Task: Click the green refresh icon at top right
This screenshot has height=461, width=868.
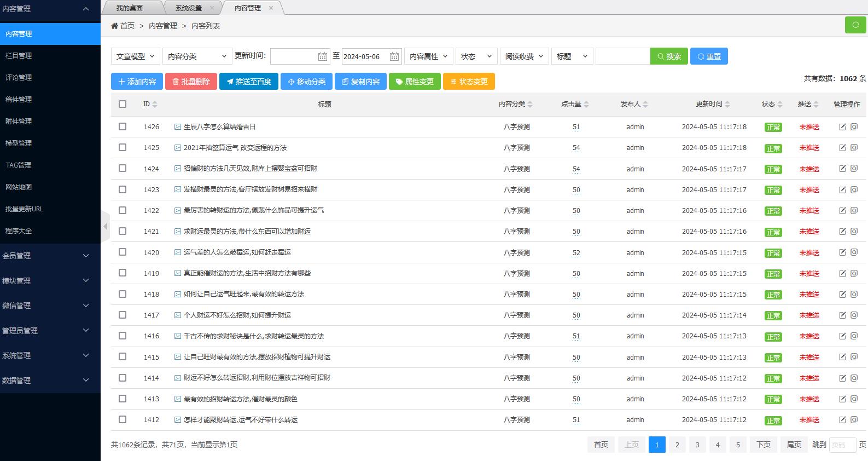Action: 855,25
